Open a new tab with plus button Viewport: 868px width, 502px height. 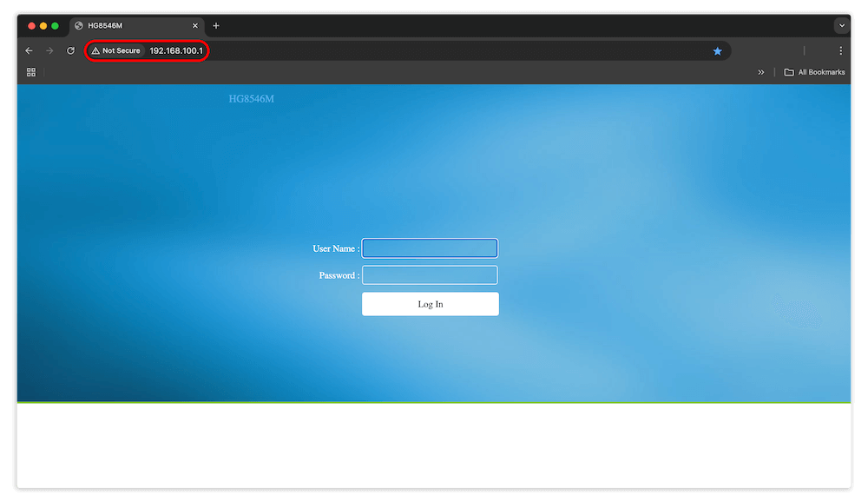coord(216,25)
